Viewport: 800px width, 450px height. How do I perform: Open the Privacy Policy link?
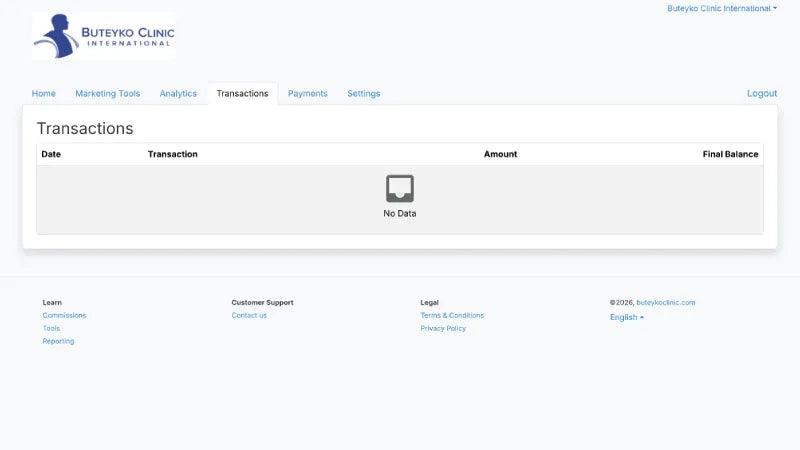(443, 328)
